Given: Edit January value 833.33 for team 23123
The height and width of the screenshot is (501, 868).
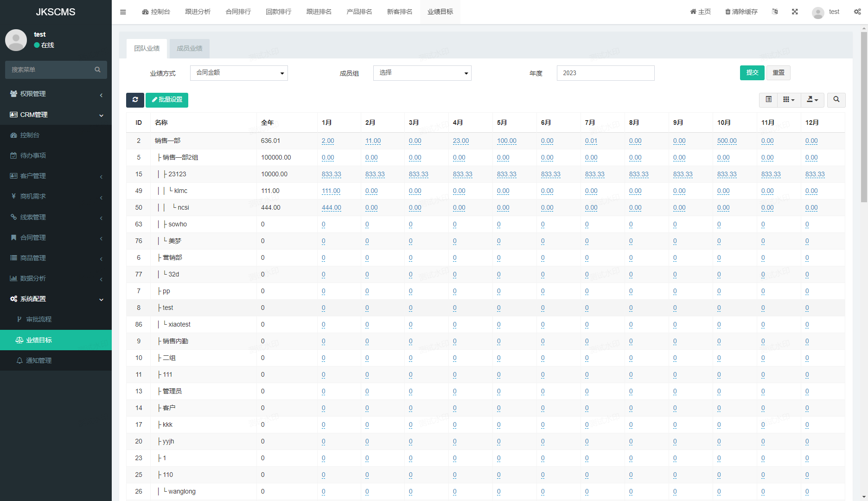Looking at the screenshot, I should pyautogui.click(x=331, y=174).
